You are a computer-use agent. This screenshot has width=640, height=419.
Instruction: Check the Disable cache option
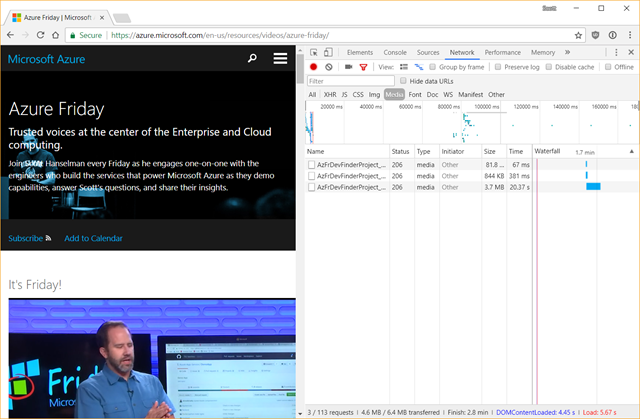click(549, 67)
